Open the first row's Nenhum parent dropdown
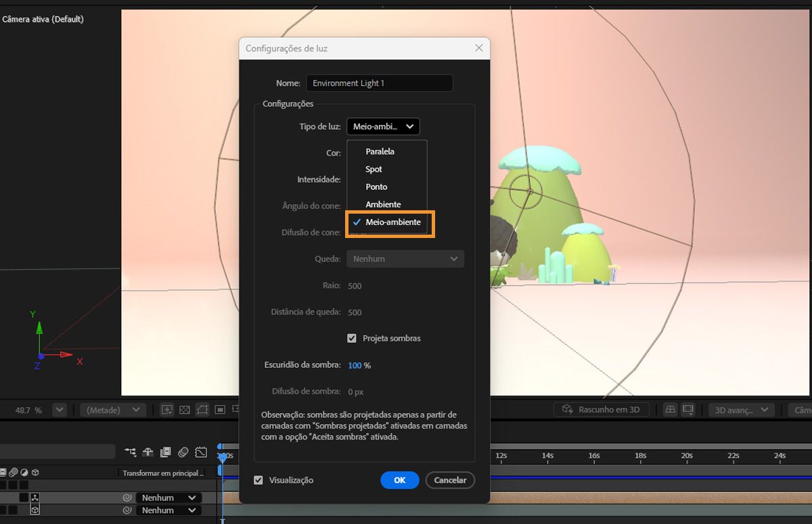The height and width of the screenshot is (524, 812). pos(168,498)
